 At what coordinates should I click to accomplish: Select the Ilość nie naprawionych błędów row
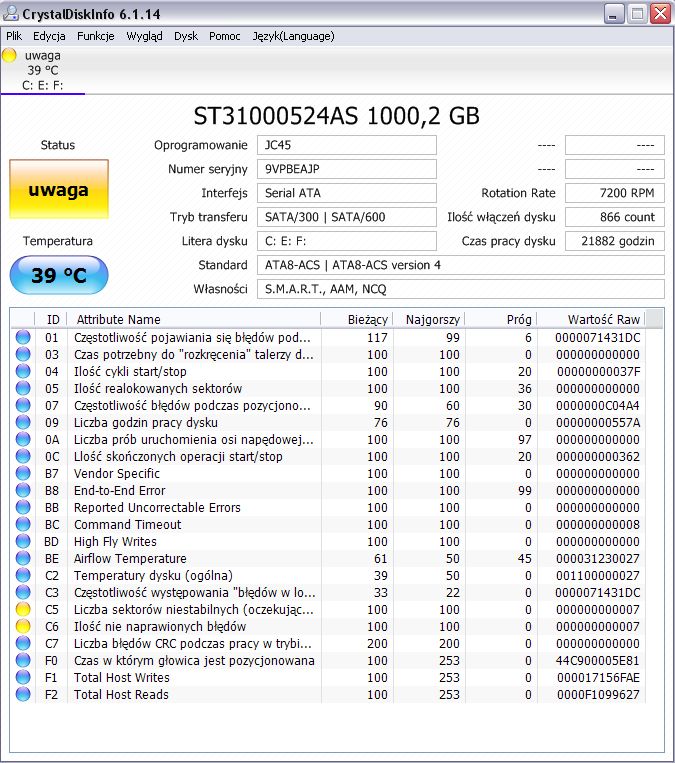click(328, 626)
